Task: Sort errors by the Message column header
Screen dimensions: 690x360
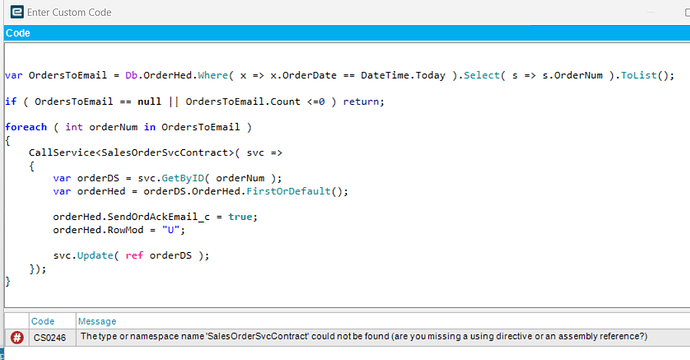Action: (97, 321)
